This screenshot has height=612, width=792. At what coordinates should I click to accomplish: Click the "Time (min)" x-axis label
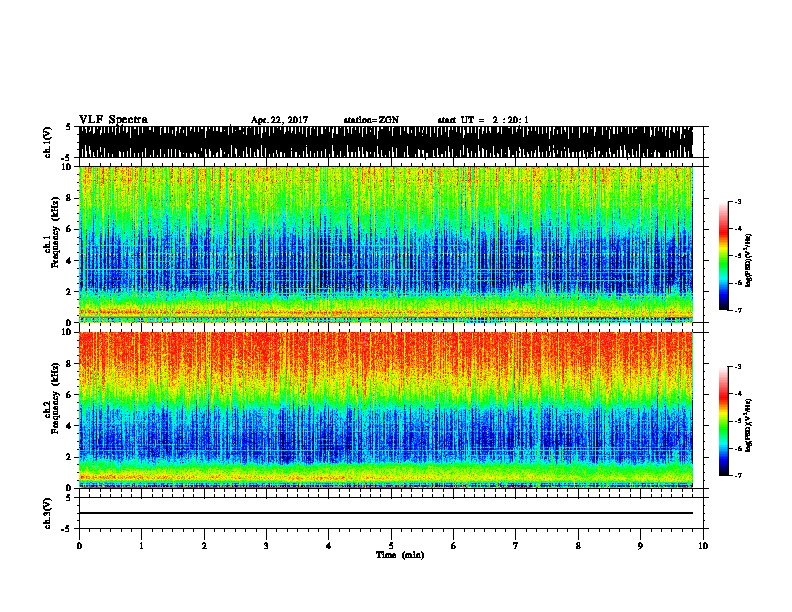pyautogui.click(x=400, y=555)
